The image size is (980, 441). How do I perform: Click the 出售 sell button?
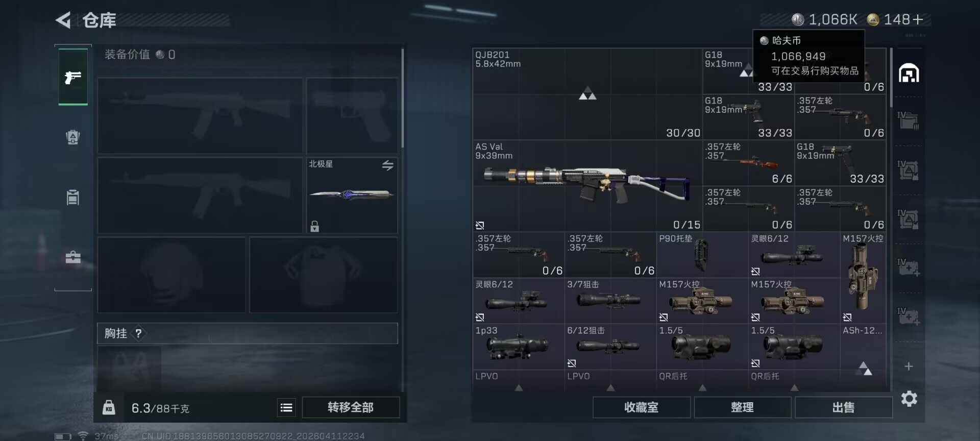(843, 407)
